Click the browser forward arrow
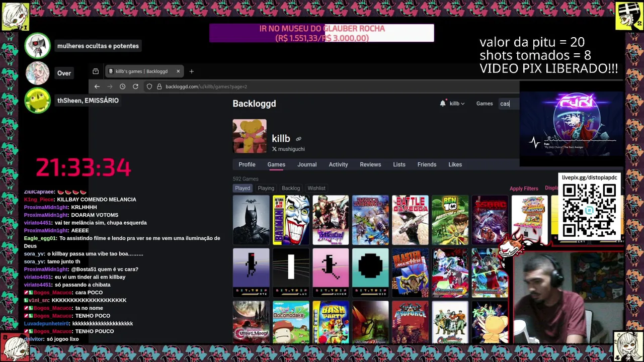This screenshot has height=362, width=644. (x=110, y=86)
